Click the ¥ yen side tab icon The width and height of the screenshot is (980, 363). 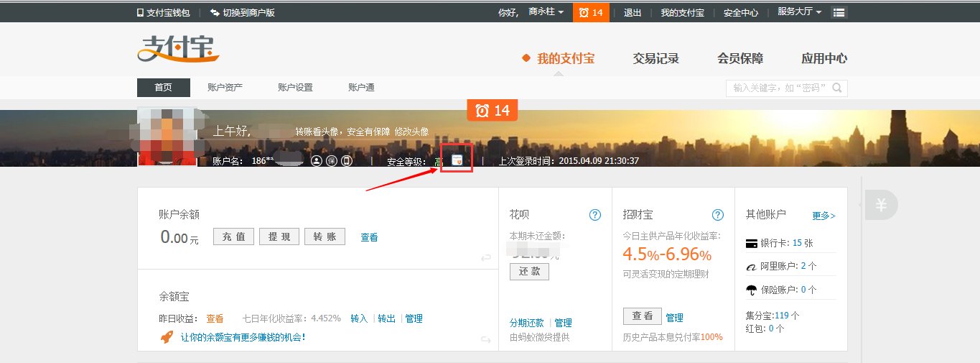pyautogui.click(x=880, y=206)
